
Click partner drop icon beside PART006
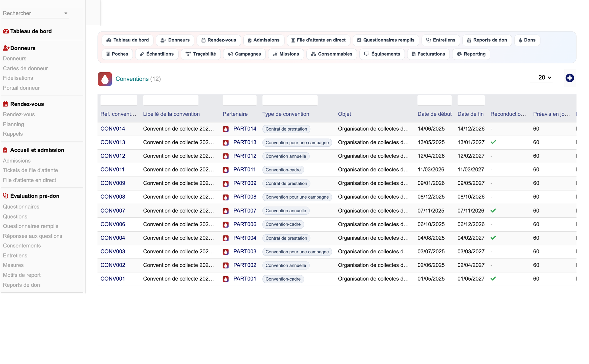point(226,225)
